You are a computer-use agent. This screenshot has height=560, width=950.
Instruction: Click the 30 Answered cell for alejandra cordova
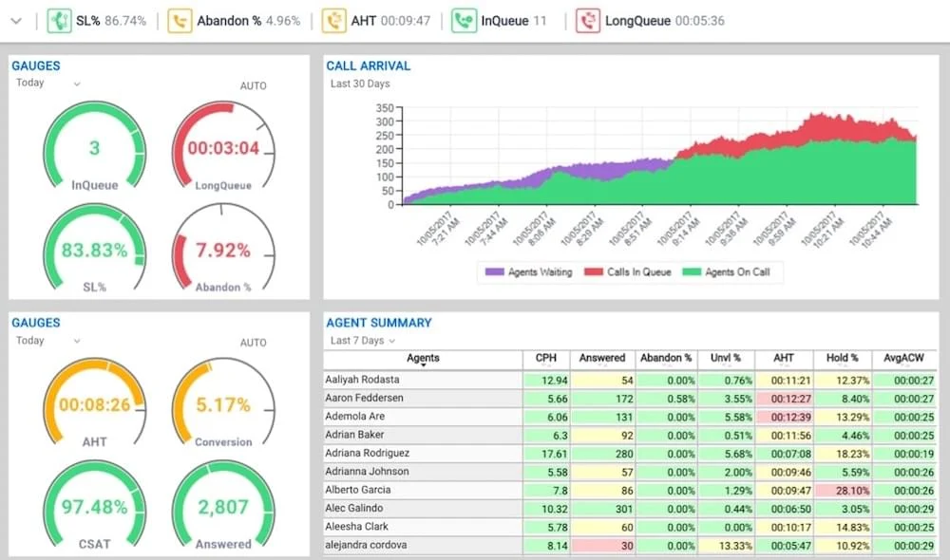pos(602,546)
